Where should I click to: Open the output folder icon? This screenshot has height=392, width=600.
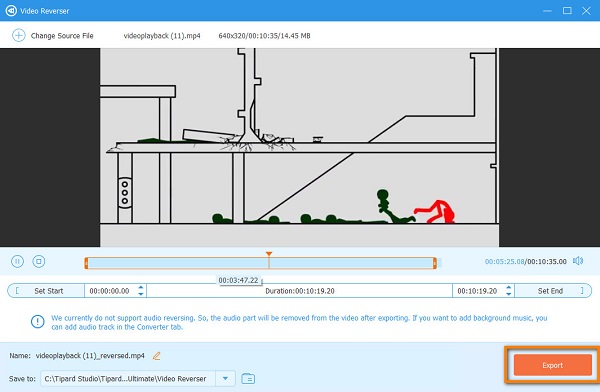point(248,379)
